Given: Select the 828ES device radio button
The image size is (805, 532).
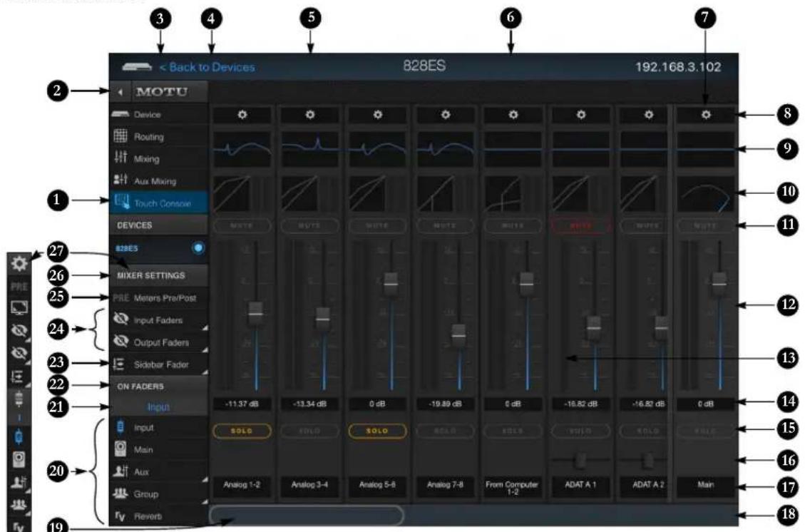Looking at the screenshot, I should coord(198,248).
